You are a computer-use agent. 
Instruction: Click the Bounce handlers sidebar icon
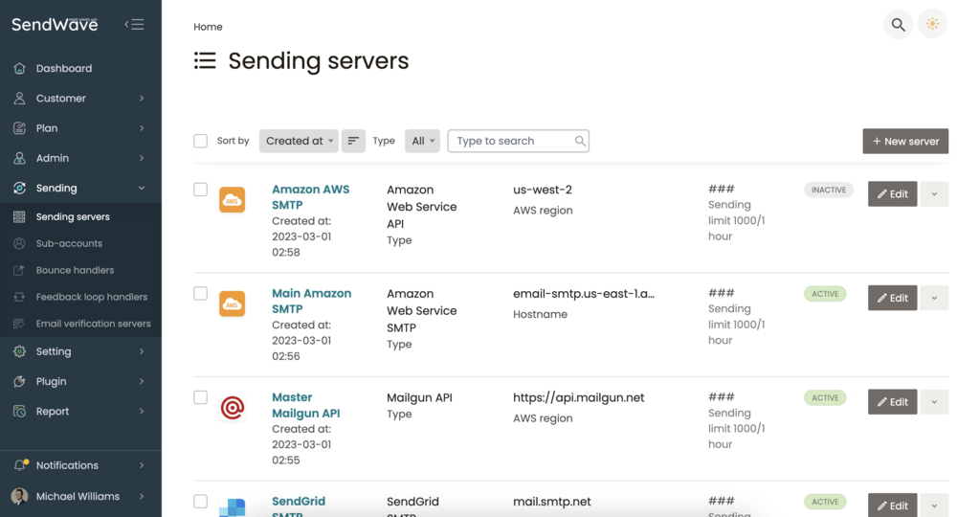coord(19,270)
